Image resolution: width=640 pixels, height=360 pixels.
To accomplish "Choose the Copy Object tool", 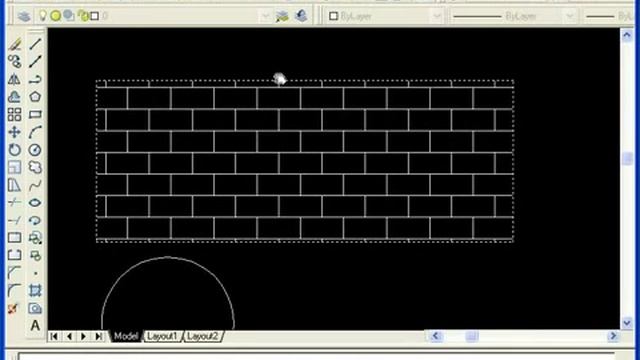I will tap(15, 61).
